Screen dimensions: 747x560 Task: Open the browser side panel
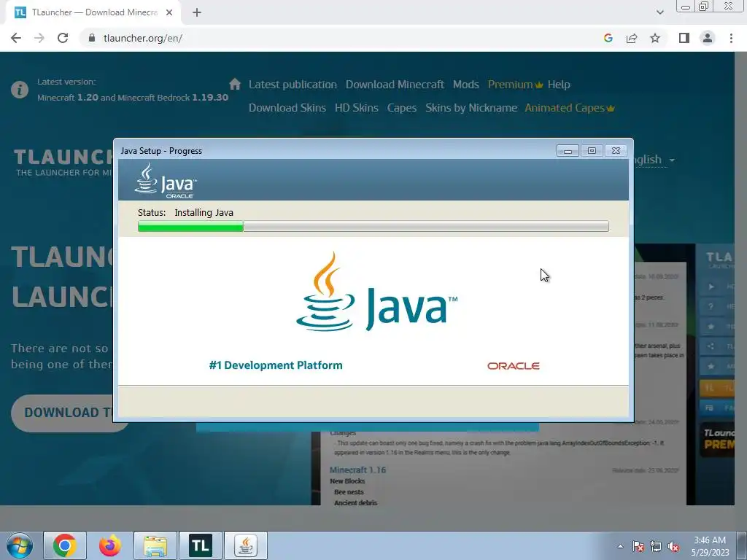tap(684, 38)
